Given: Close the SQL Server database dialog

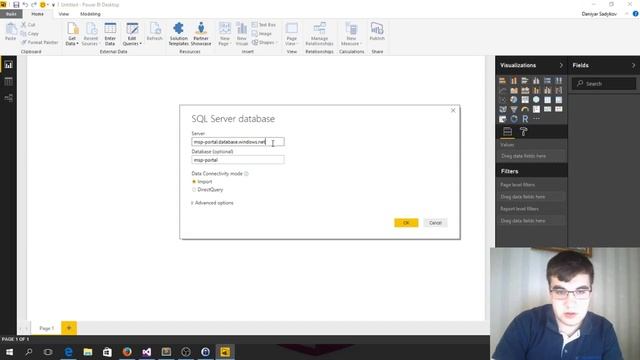Looking at the screenshot, I should 453,110.
